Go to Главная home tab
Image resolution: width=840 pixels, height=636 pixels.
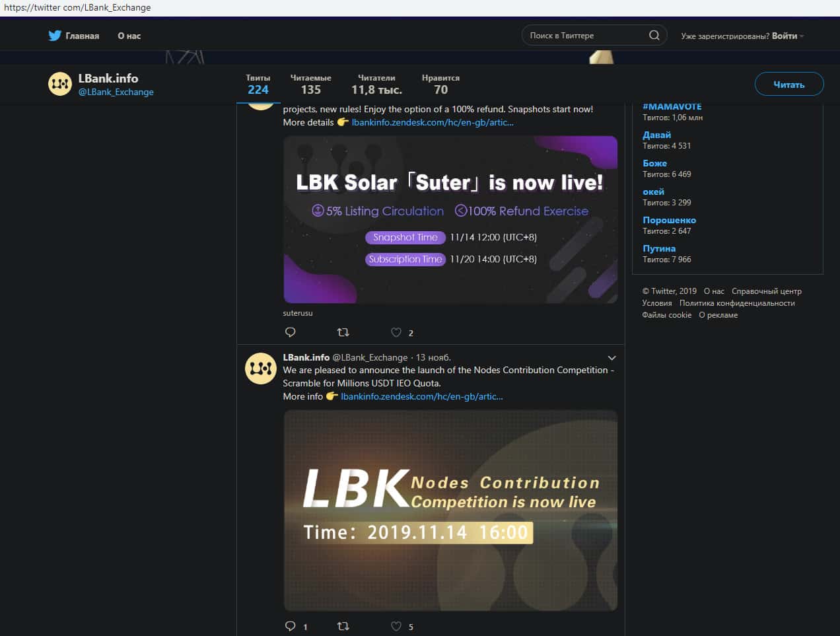(74, 36)
